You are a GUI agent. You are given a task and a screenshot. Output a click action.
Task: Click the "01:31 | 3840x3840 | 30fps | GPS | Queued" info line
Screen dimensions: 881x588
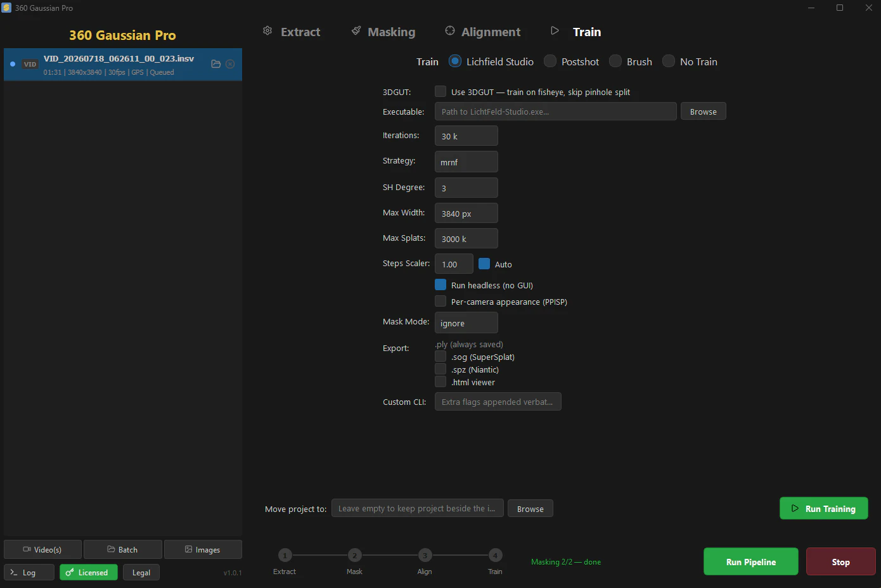pyautogui.click(x=109, y=72)
